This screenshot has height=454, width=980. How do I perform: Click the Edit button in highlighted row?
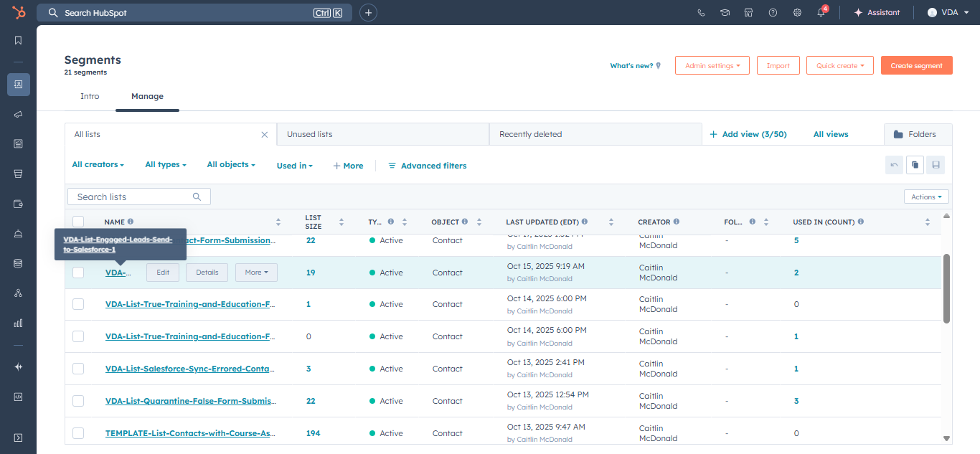click(x=163, y=273)
